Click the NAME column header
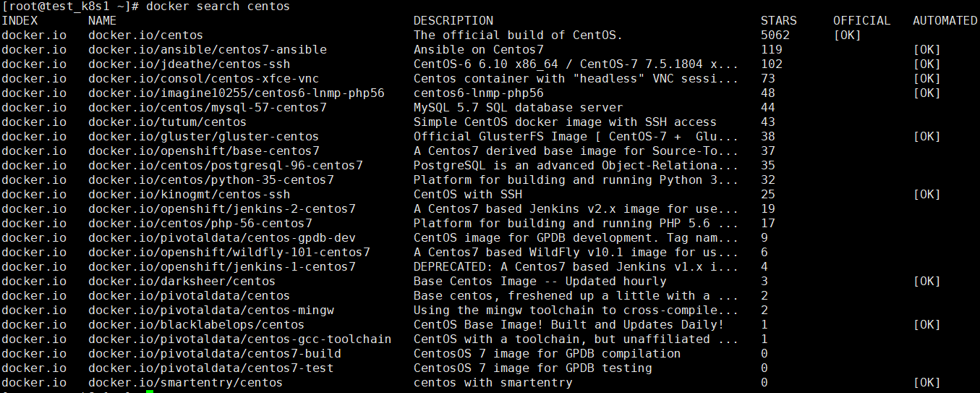This screenshot has height=393, width=980. tap(102, 21)
